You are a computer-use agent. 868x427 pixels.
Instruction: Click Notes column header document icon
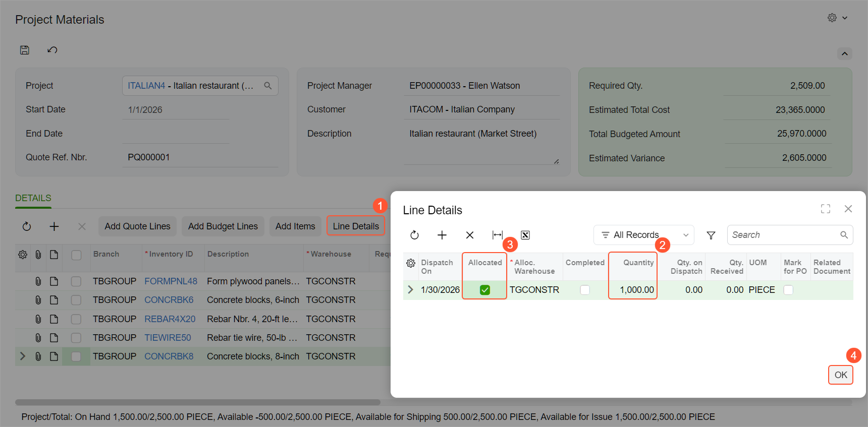coord(54,255)
